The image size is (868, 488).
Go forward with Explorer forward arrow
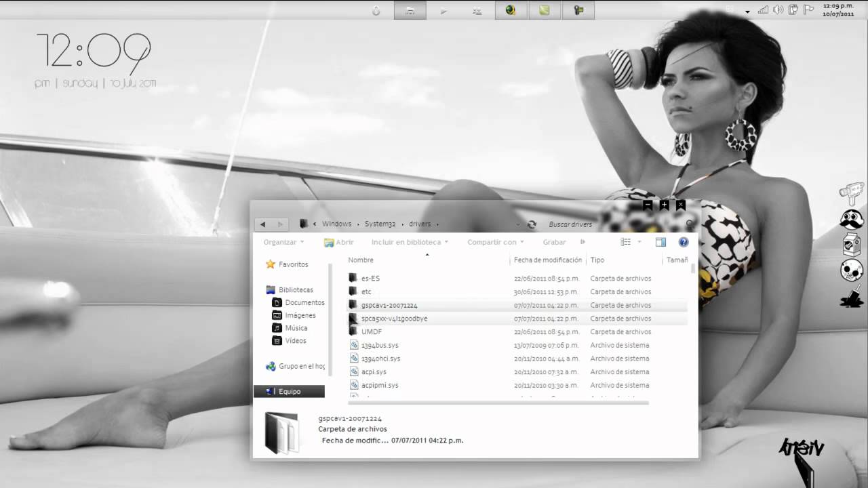pyautogui.click(x=281, y=224)
